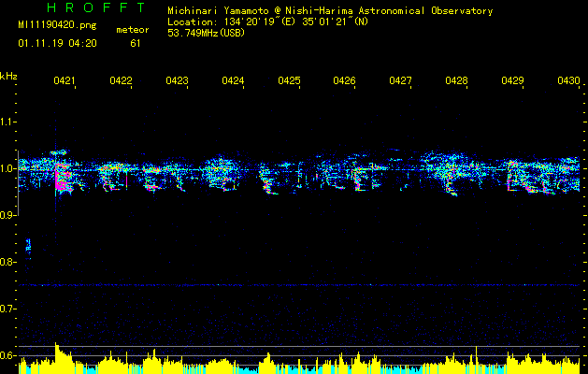Click the 0421 time marker
Screen dimensions: 588x374
(64, 81)
